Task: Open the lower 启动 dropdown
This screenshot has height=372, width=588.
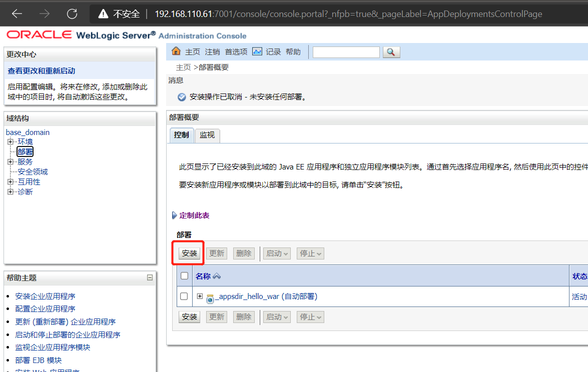Action: click(277, 317)
